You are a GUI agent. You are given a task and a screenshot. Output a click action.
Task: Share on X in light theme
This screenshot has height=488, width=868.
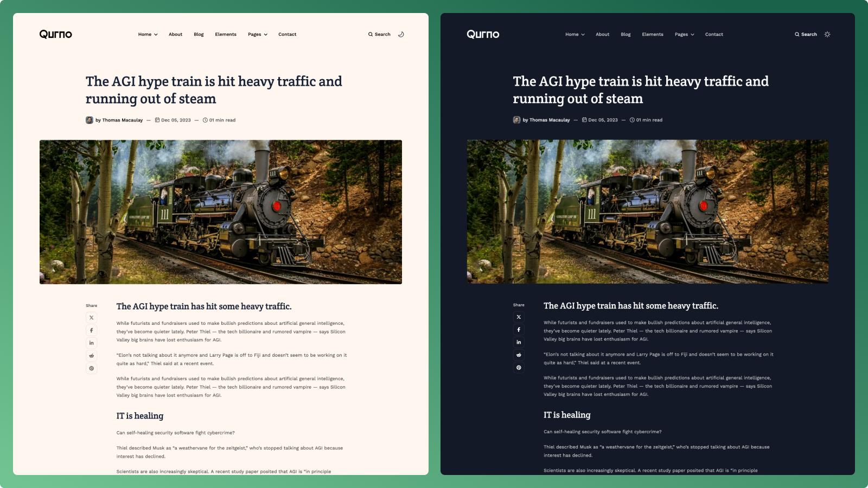[x=91, y=318]
